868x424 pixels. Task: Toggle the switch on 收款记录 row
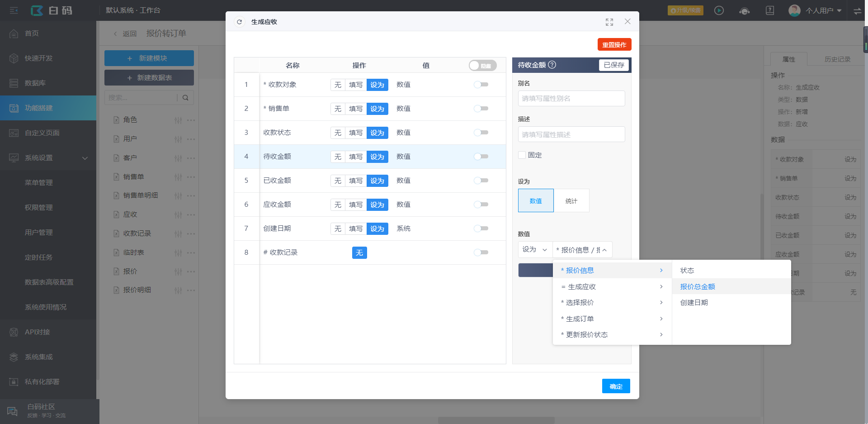coord(481,252)
